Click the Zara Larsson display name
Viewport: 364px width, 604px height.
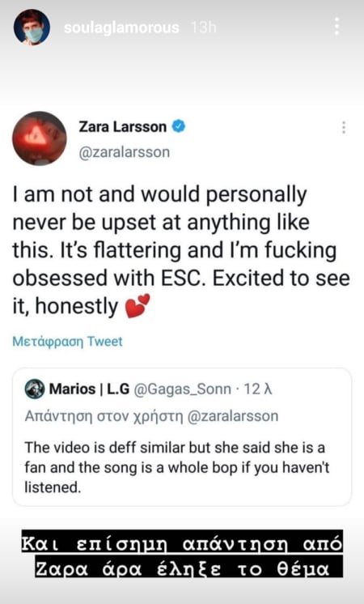pos(122,127)
